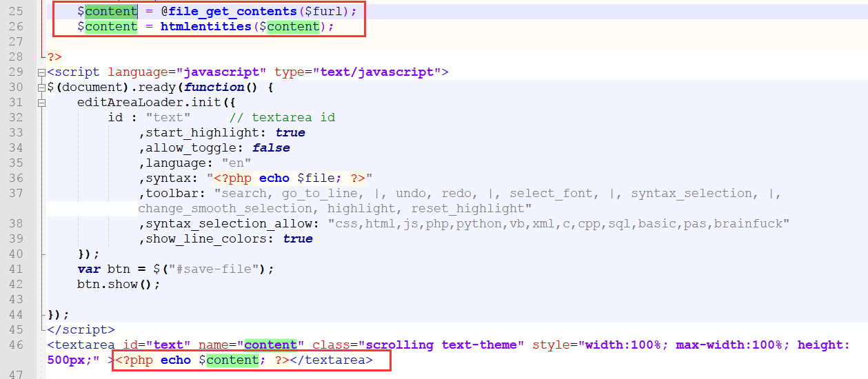The height and width of the screenshot is (379, 868).
Task: Collapse the editAreaLoader.init fold on line 31
Action: (x=43, y=103)
